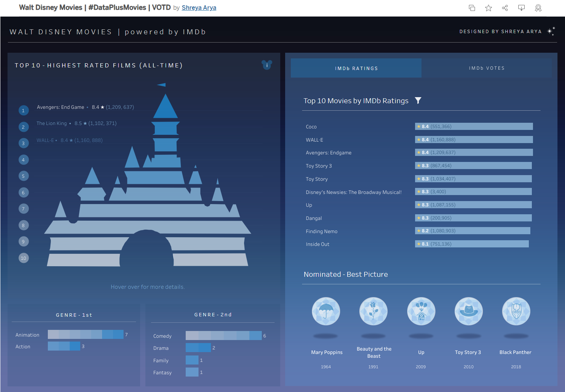Screen dimensions: 565x392
Task: Select the Mary Poppins umbrella icon
Action: coord(326,311)
